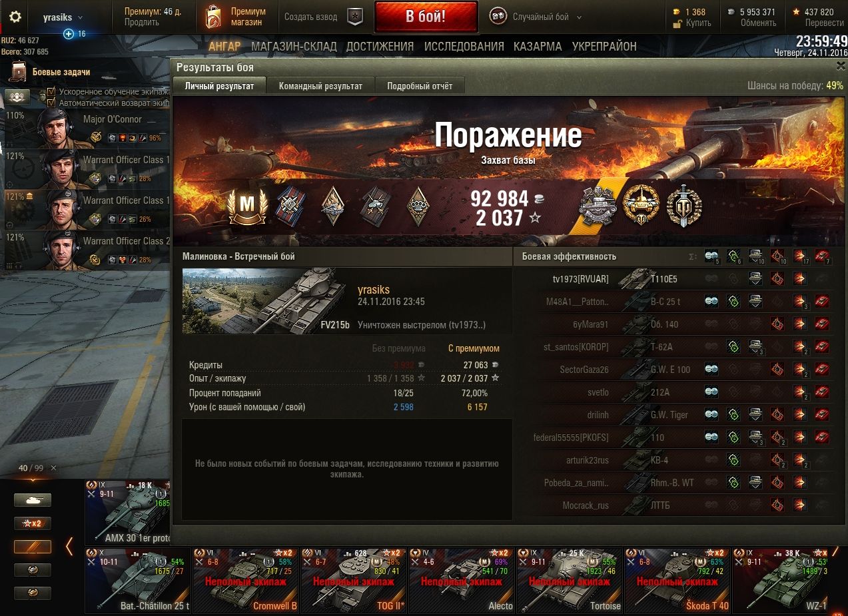This screenshot has width=848, height=616.
Task: Select the Tortoise tank in carousel
Action: 570,580
